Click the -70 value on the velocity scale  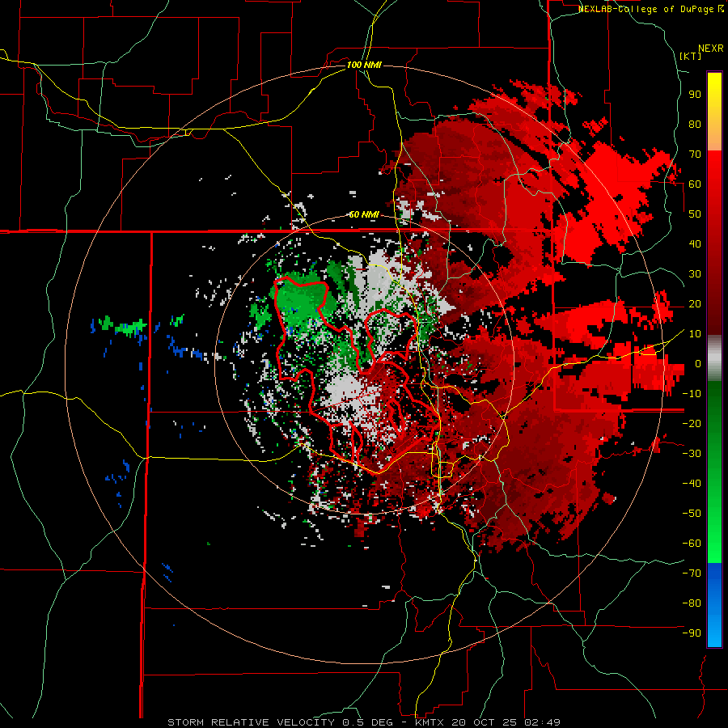click(692, 574)
